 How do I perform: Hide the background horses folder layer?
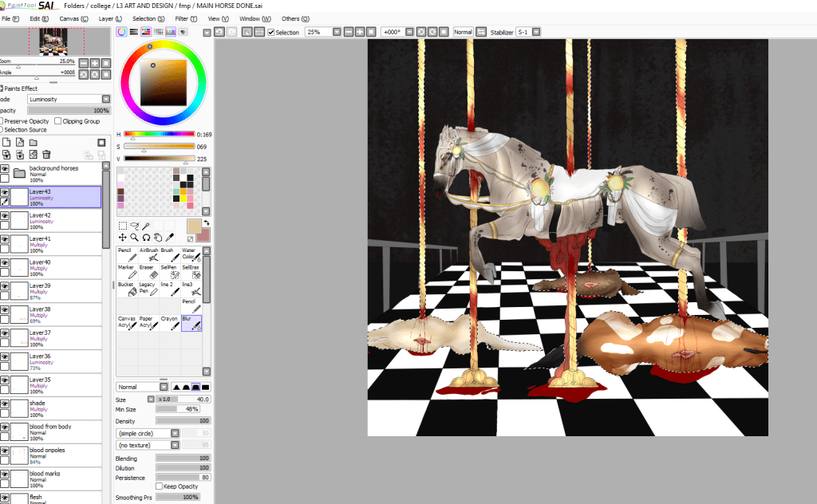click(x=5, y=169)
